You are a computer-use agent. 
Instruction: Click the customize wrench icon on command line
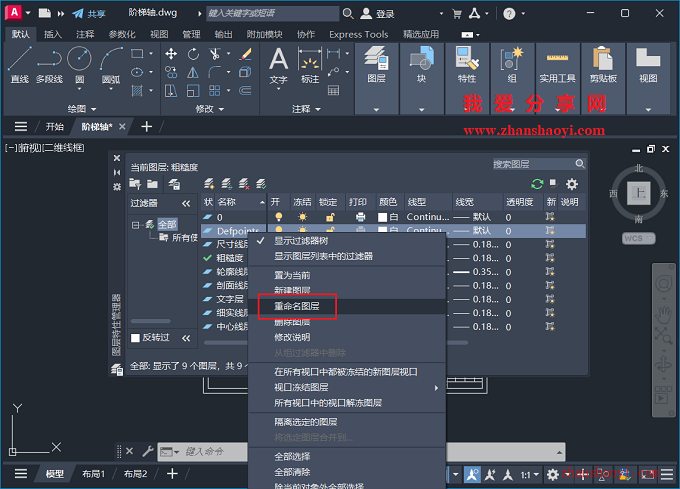[148, 452]
